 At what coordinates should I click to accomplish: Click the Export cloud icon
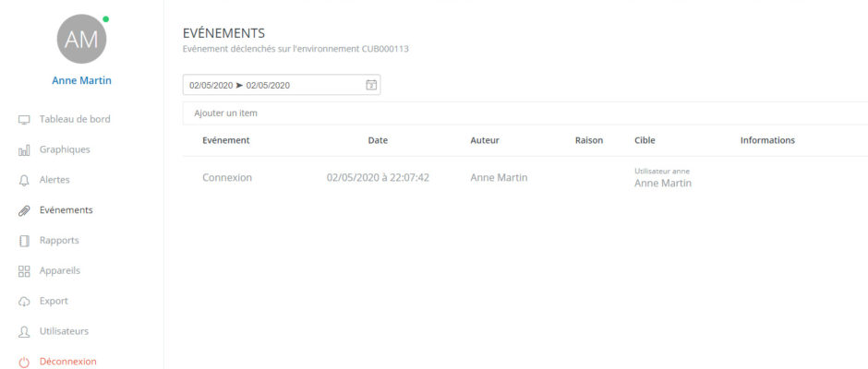[24, 302]
